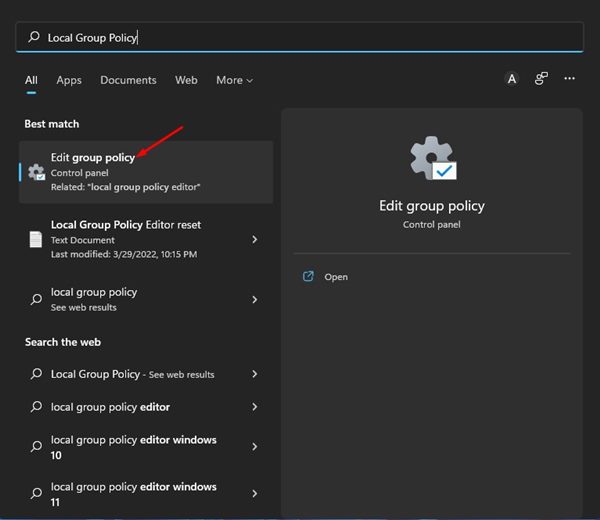The width and height of the screenshot is (600, 520).
Task: Open the three-dot options menu
Action: point(570,79)
